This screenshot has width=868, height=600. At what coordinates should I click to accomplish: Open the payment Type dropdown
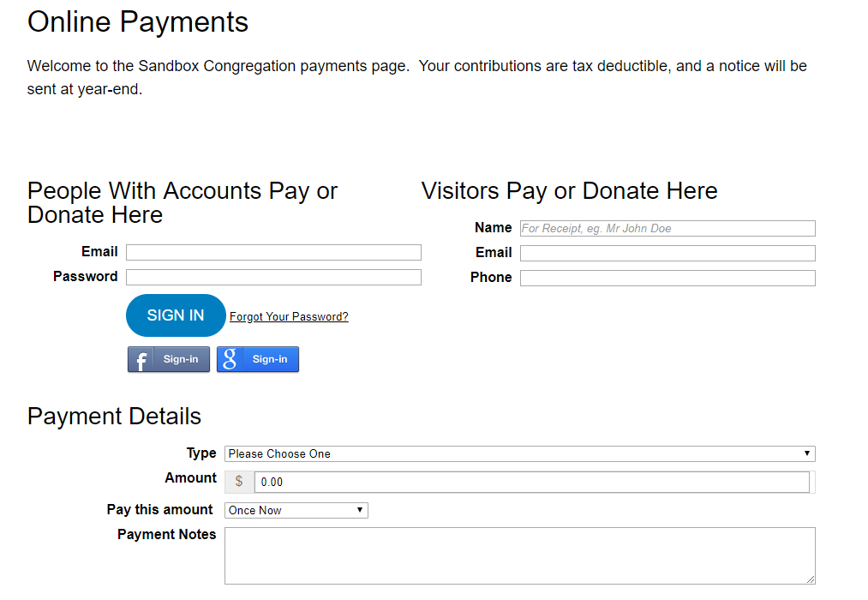point(519,453)
